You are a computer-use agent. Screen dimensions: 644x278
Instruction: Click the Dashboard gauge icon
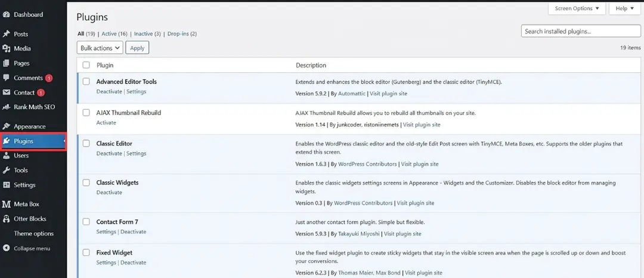6,15
